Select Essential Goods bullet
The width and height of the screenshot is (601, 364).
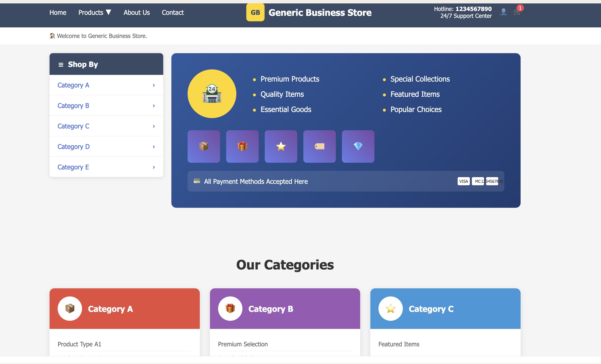(x=286, y=110)
